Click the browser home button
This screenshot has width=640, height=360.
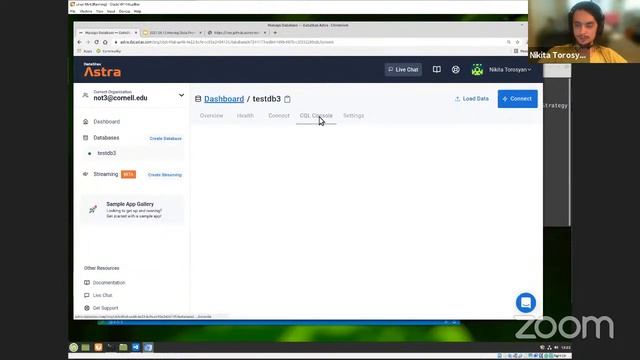click(105, 42)
